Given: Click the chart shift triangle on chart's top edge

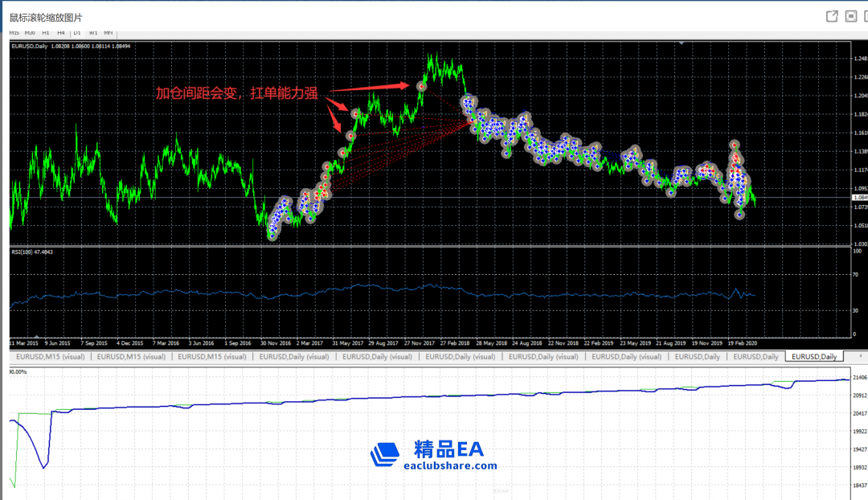Looking at the screenshot, I should pyautogui.click(x=680, y=42).
